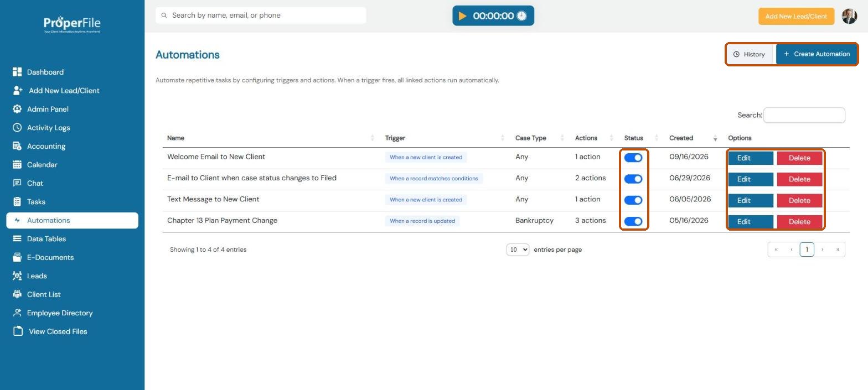Toggle status for Welcome Email to New Client

633,158
